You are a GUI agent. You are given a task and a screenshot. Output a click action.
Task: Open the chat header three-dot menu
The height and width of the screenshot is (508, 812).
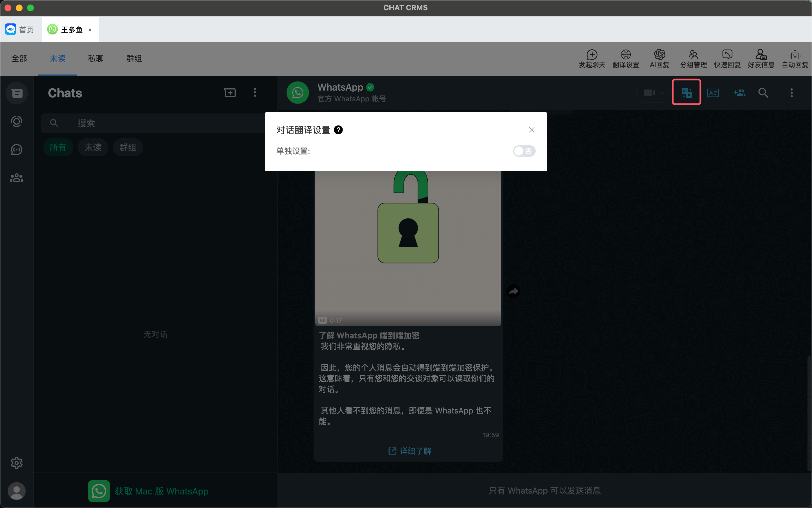(791, 93)
